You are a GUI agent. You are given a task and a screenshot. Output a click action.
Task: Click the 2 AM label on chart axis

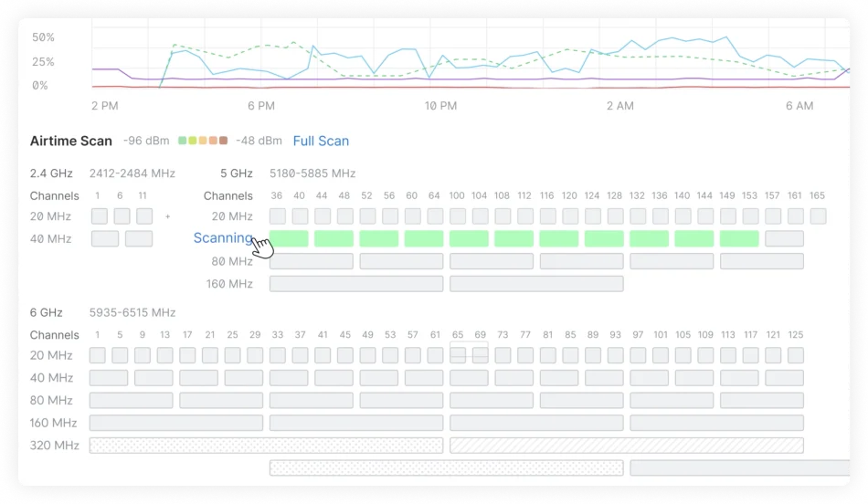[620, 106]
